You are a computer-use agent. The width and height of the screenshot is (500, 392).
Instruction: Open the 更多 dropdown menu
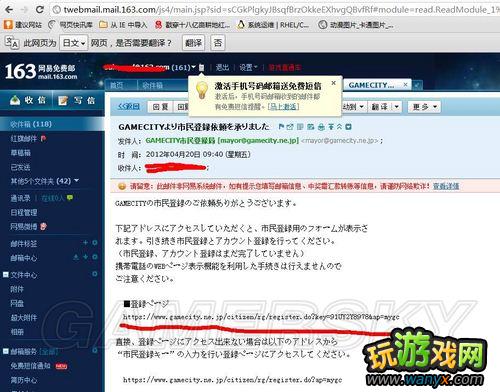424,107
